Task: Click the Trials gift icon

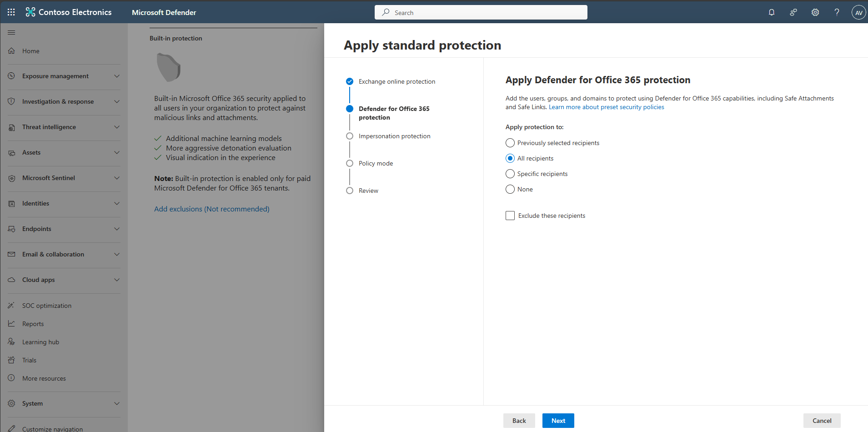Action: tap(11, 360)
